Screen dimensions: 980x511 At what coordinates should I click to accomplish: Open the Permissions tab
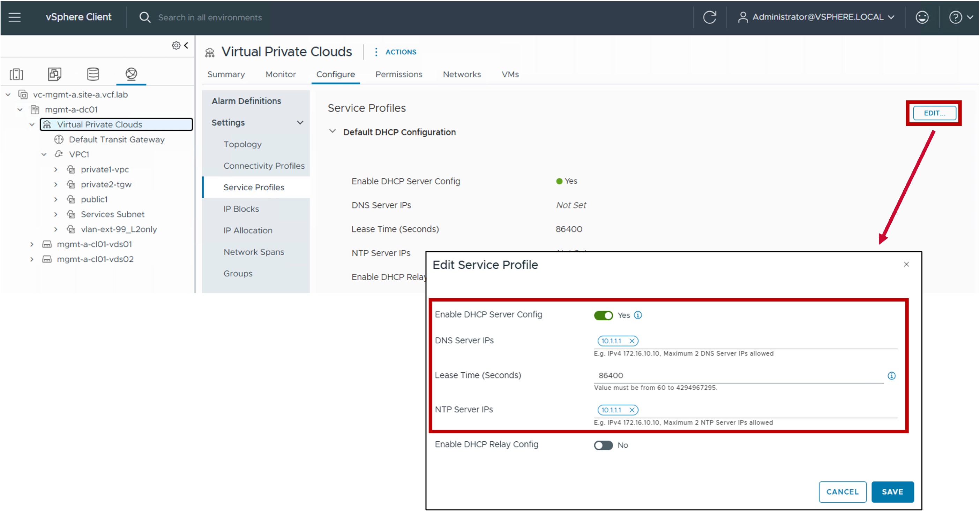click(399, 75)
